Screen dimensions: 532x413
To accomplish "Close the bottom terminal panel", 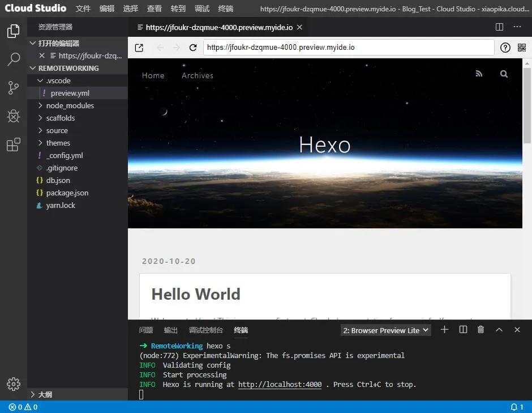I will (517, 330).
